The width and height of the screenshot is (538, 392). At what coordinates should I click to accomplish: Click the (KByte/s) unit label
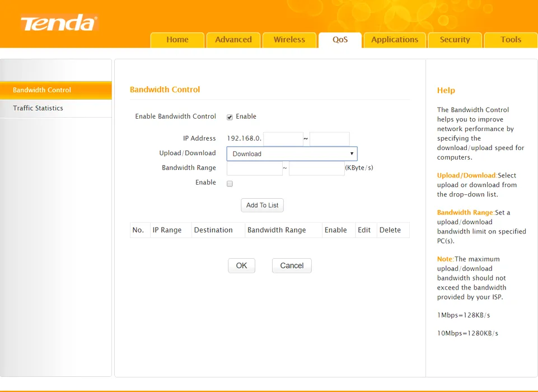click(x=359, y=168)
